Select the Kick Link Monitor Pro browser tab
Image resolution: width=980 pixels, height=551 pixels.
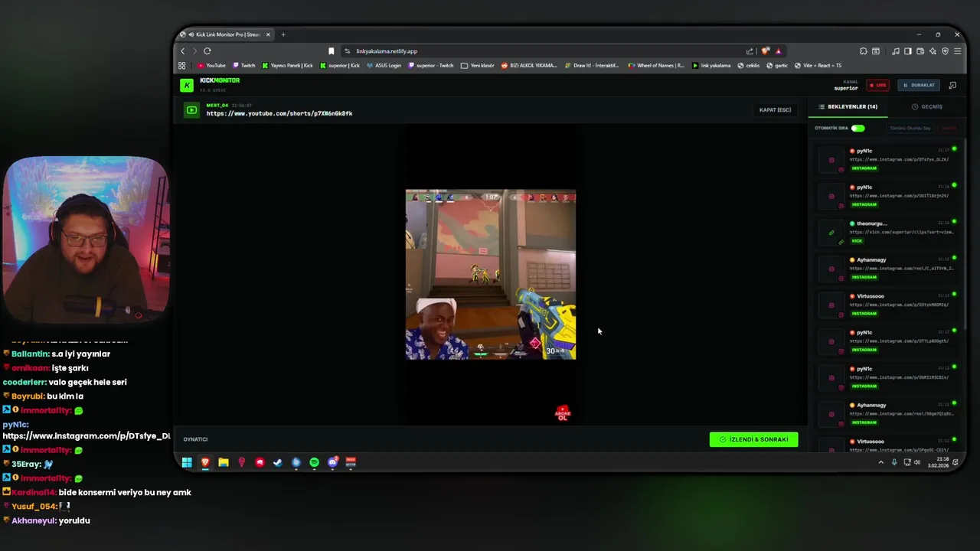[225, 34]
